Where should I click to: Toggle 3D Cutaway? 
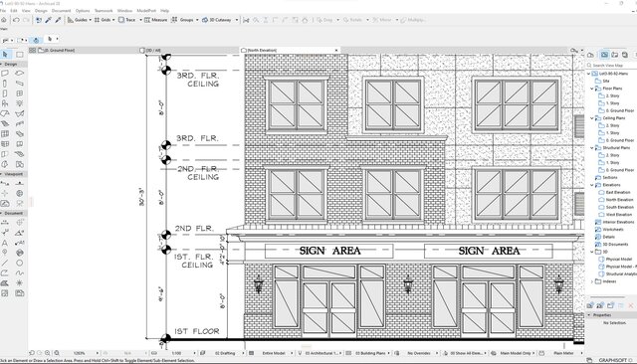pos(217,20)
